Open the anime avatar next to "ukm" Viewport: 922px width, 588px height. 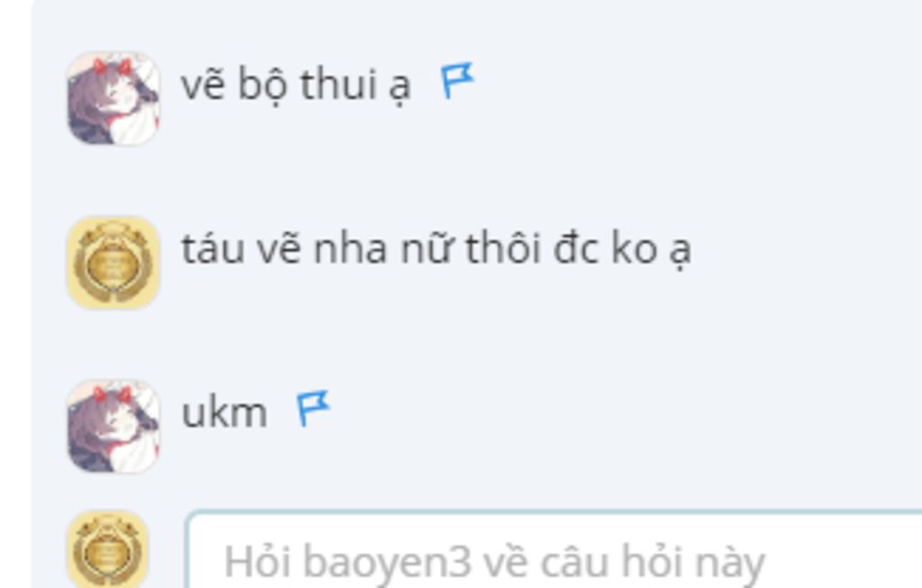[113, 426]
